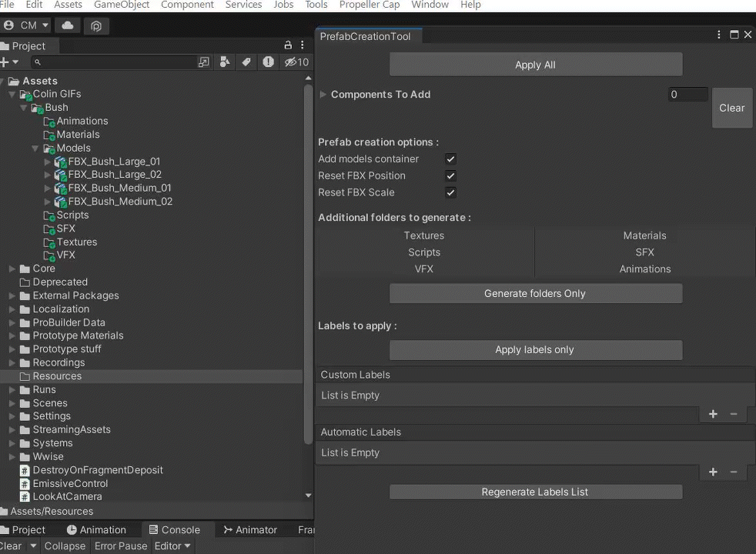Add item to Custom Labels list
Screen dimensions: 756x554
[713, 414]
